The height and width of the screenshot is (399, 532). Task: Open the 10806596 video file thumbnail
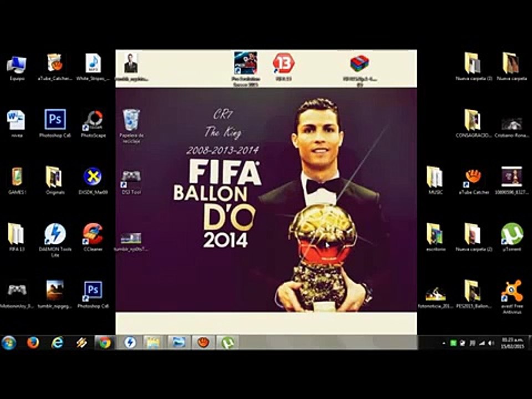click(x=511, y=177)
